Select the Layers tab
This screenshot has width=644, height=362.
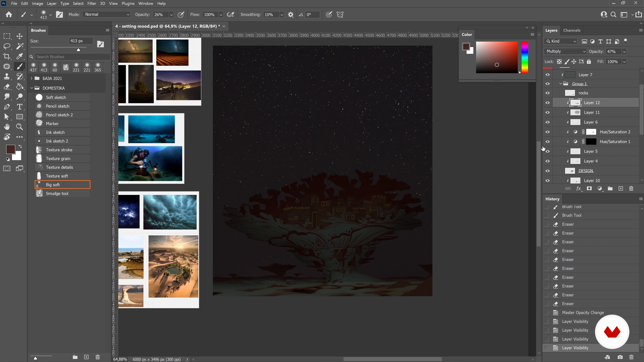coord(551,30)
